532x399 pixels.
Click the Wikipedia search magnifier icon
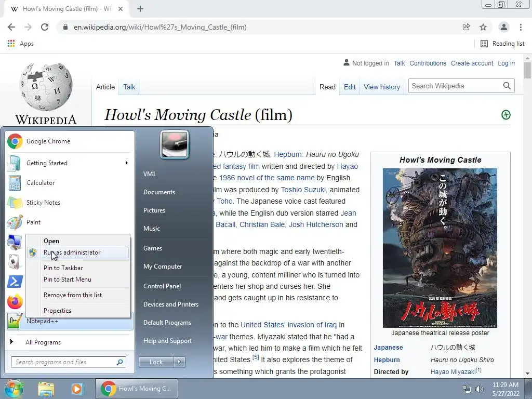click(507, 86)
